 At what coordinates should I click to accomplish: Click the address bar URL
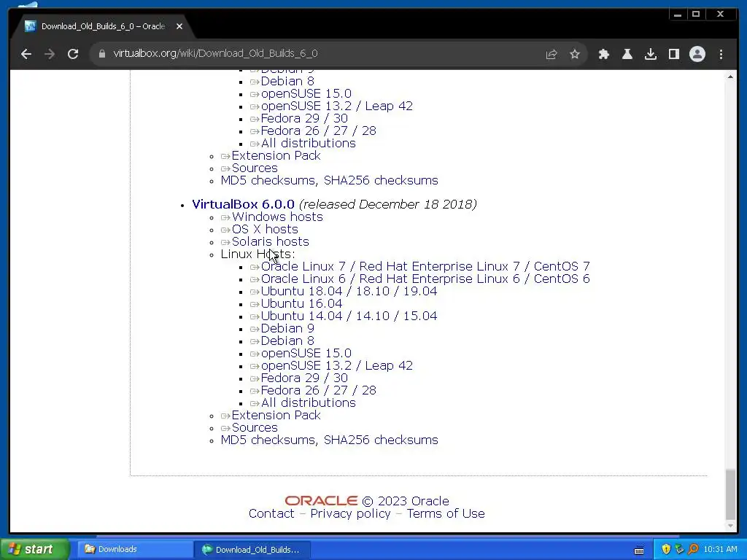[215, 53]
